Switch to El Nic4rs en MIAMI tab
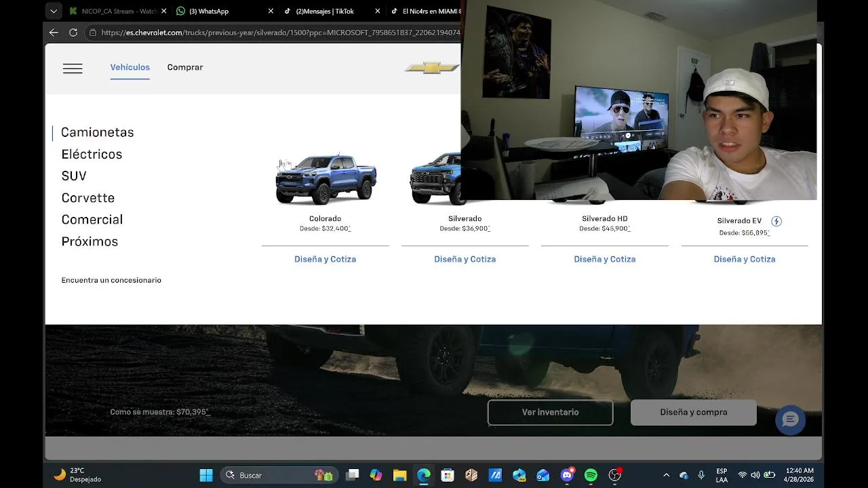This screenshot has width=868, height=488. 424,11
